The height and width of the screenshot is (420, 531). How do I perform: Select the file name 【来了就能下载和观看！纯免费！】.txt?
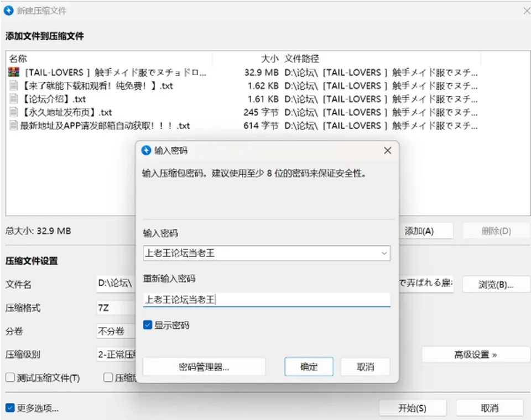click(x=96, y=86)
